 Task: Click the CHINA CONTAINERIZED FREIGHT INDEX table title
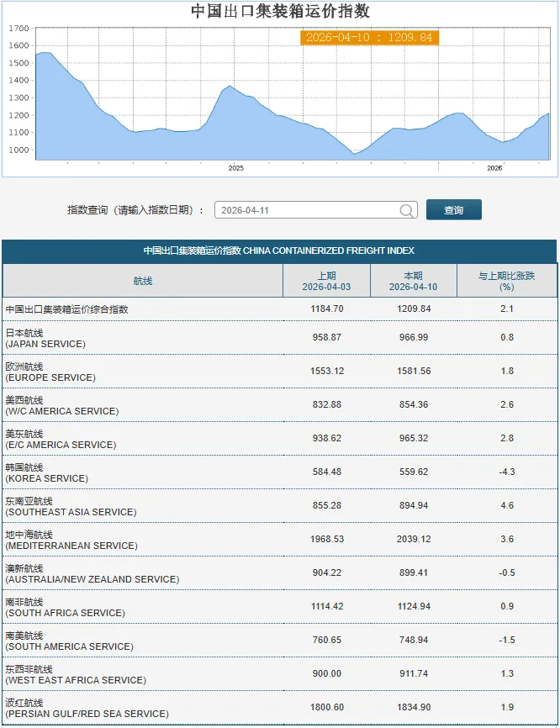click(279, 251)
